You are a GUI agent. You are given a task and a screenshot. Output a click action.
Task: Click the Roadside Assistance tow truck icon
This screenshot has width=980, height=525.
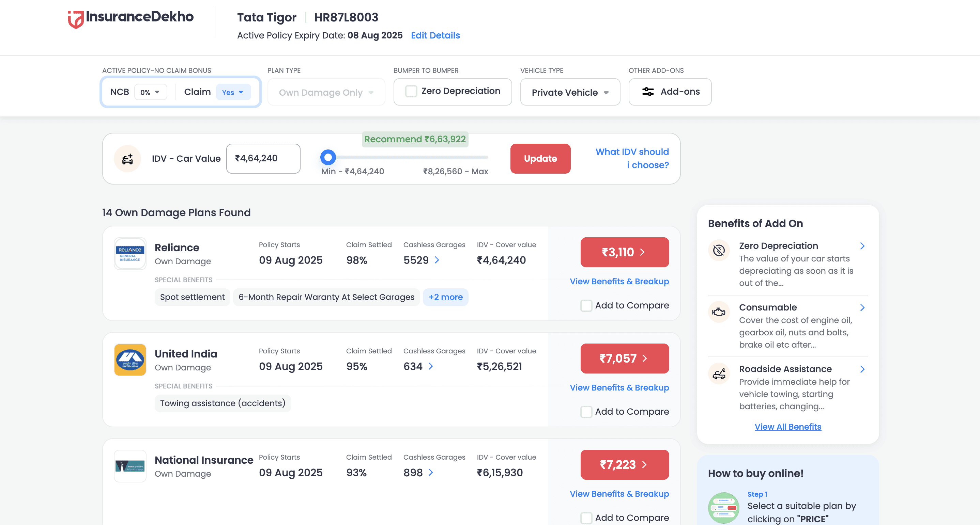[x=719, y=374]
